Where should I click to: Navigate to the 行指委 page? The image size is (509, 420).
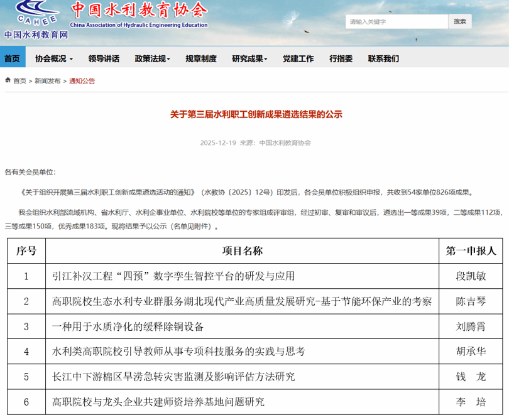341,59
